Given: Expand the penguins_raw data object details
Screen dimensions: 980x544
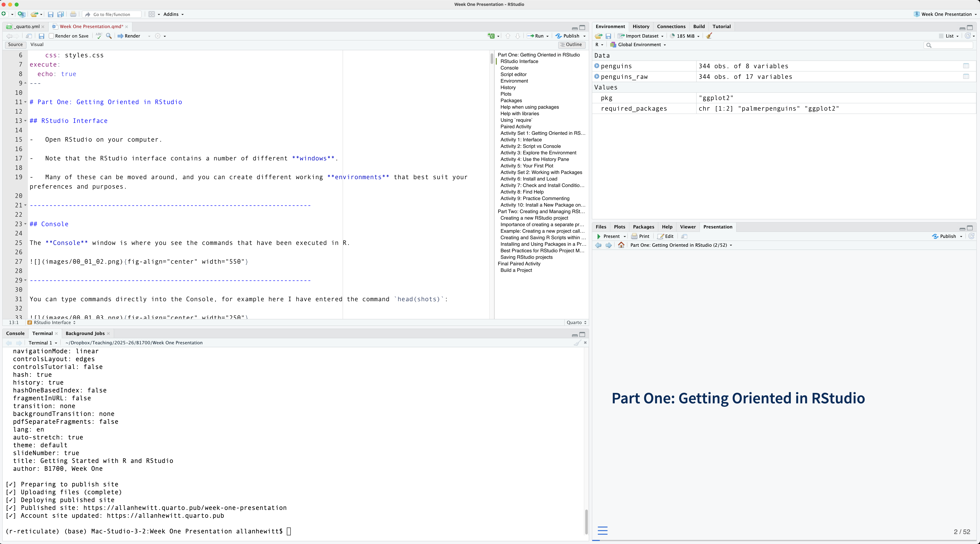Looking at the screenshot, I should 596,77.
